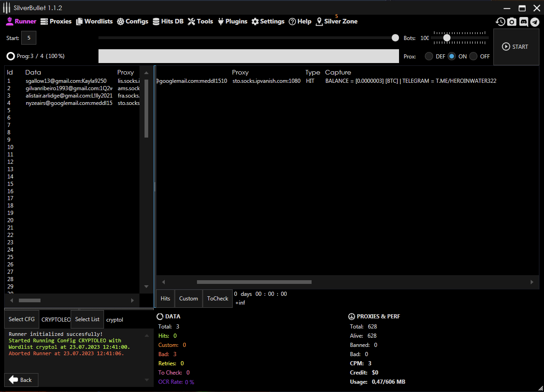
Task: Switch to the ToCheck results tab
Action: (218, 299)
